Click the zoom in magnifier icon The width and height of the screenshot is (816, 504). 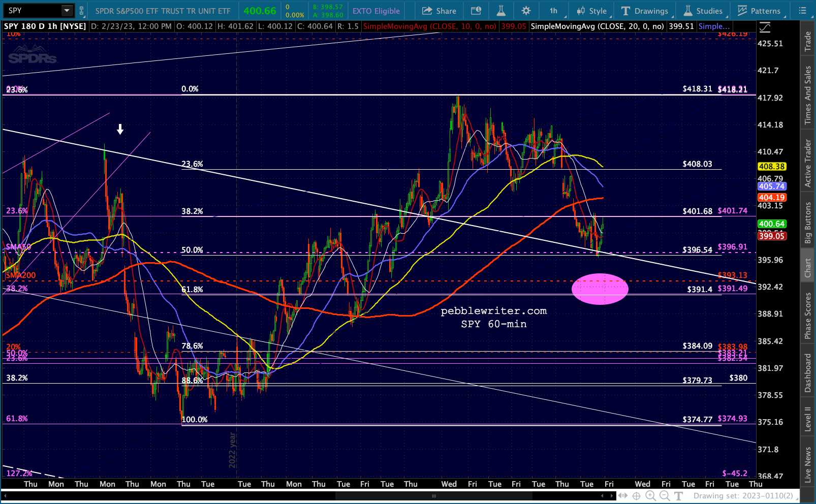tap(650, 496)
